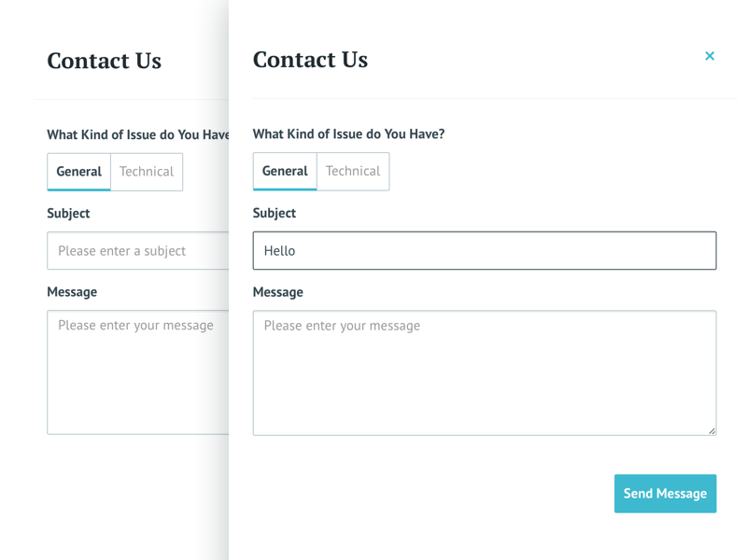Choose the Technical tab on the background page

[147, 172]
